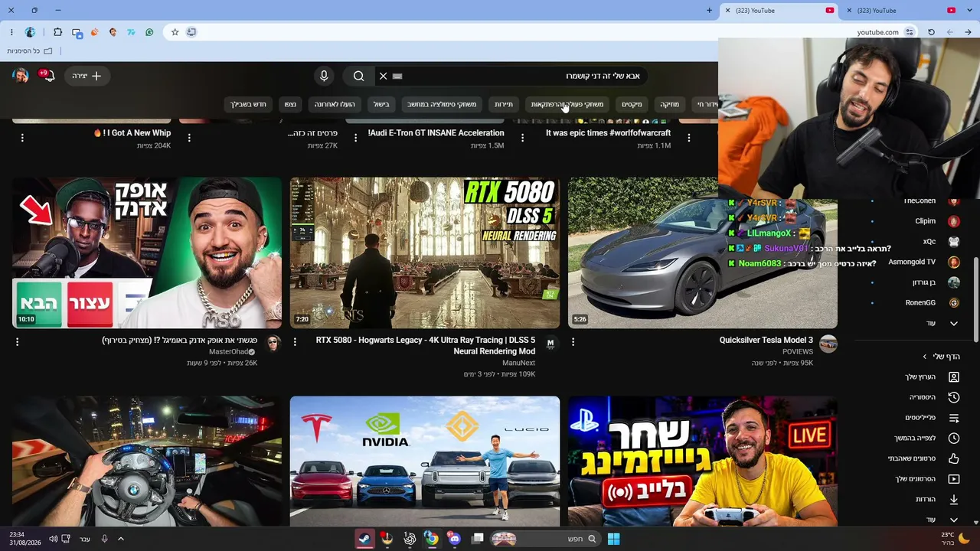980x551 pixels.
Task: Open the כל הסימניות bookmarks folder
Action: pos(30,51)
